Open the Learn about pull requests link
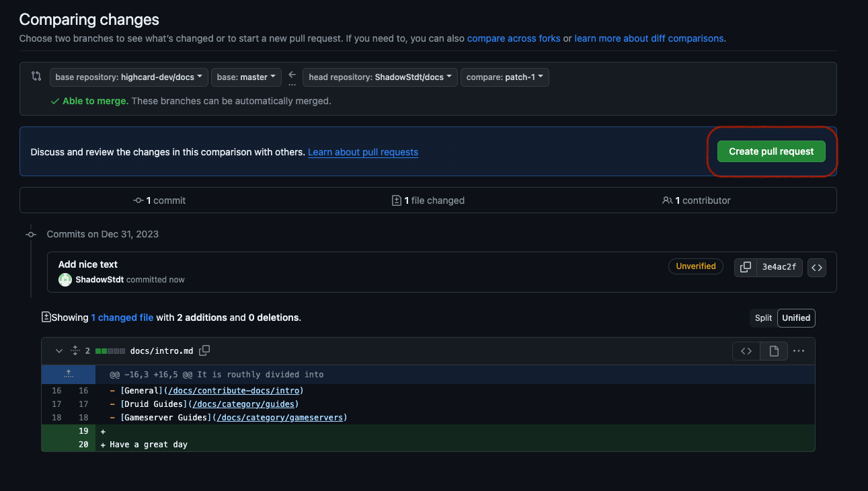 [363, 152]
